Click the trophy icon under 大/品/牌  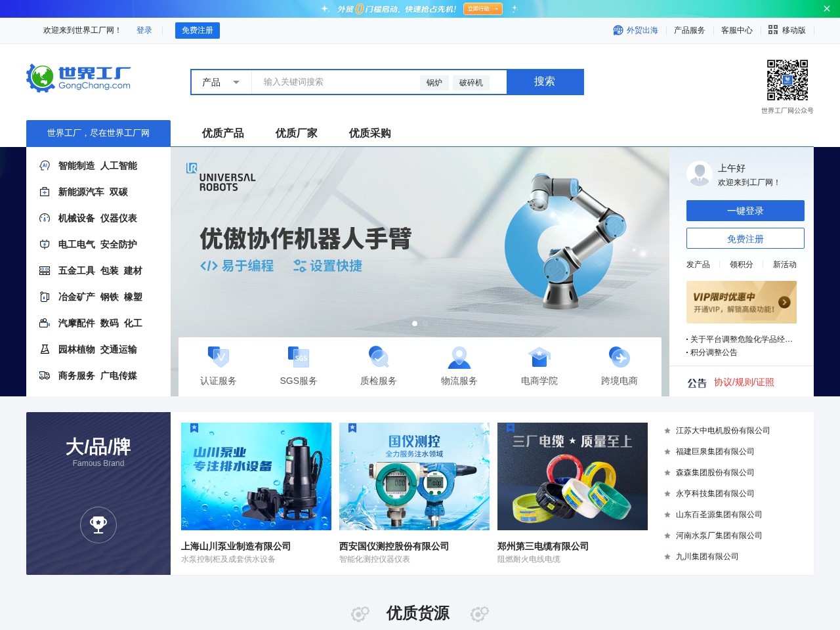click(98, 524)
